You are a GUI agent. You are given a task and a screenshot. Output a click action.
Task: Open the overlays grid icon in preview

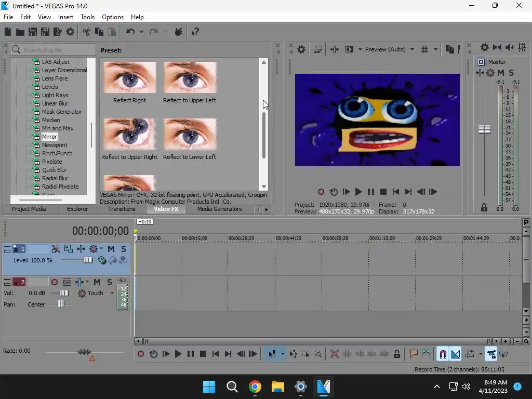point(424,49)
